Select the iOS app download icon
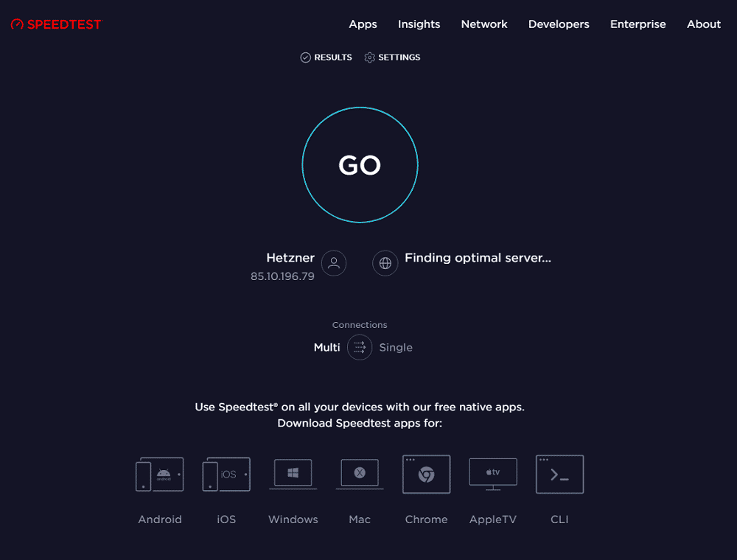This screenshot has height=560, width=737. pyautogui.click(x=226, y=474)
